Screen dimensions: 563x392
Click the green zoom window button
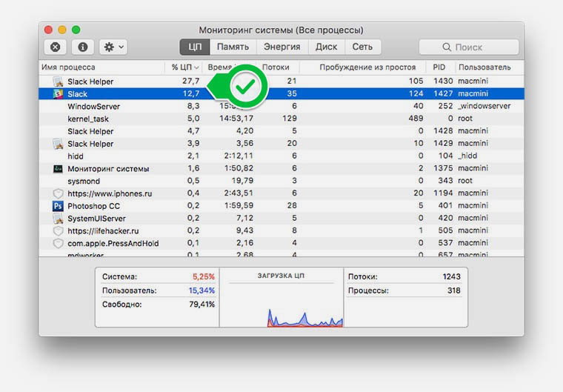pos(76,30)
